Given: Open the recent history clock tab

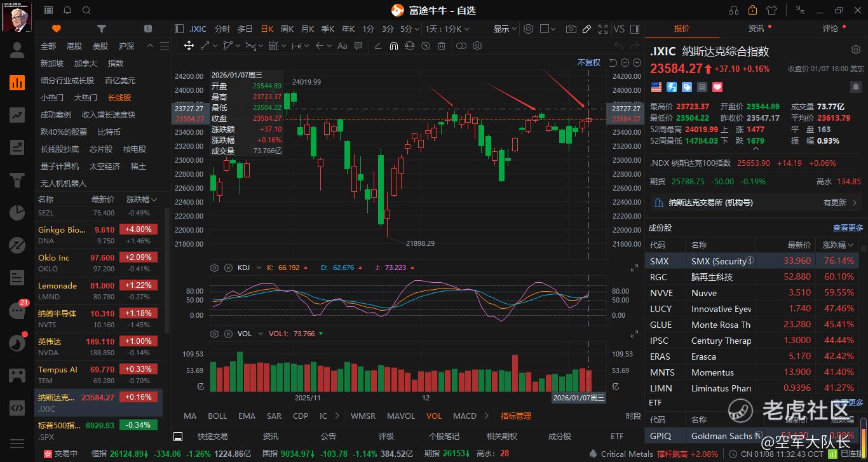Looking at the screenshot, I should click(148, 29).
